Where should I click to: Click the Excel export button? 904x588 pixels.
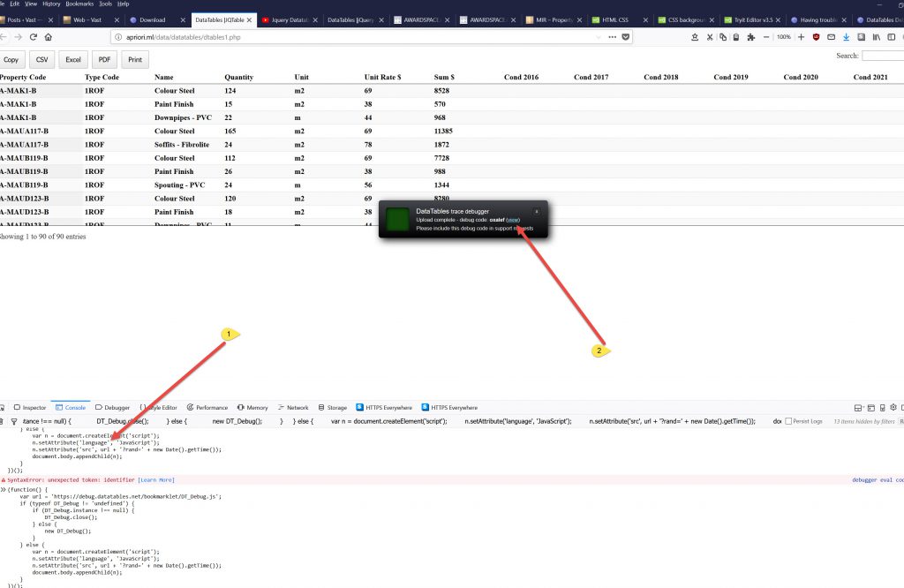click(x=73, y=60)
